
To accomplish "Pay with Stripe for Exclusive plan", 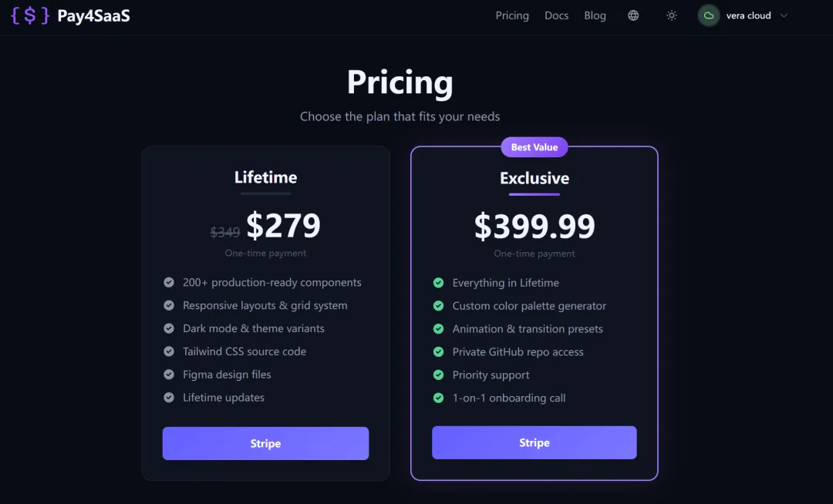I will coord(534,443).
